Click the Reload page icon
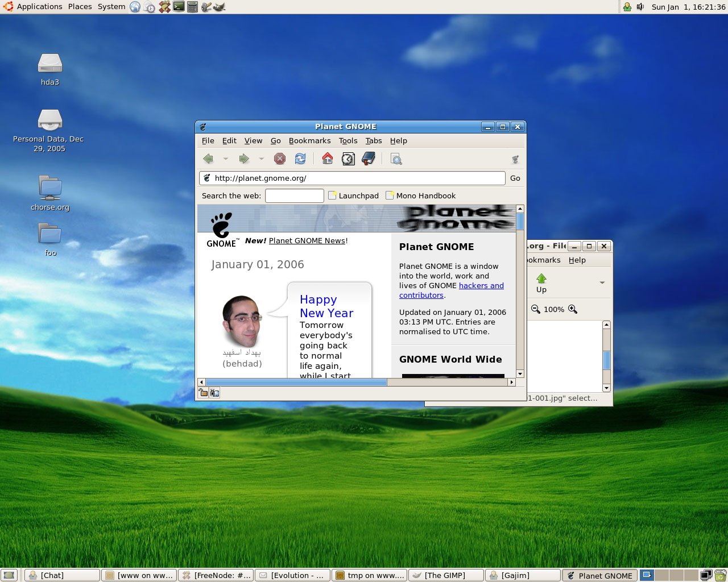Screen dimensions: 728x582 point(300,159)
